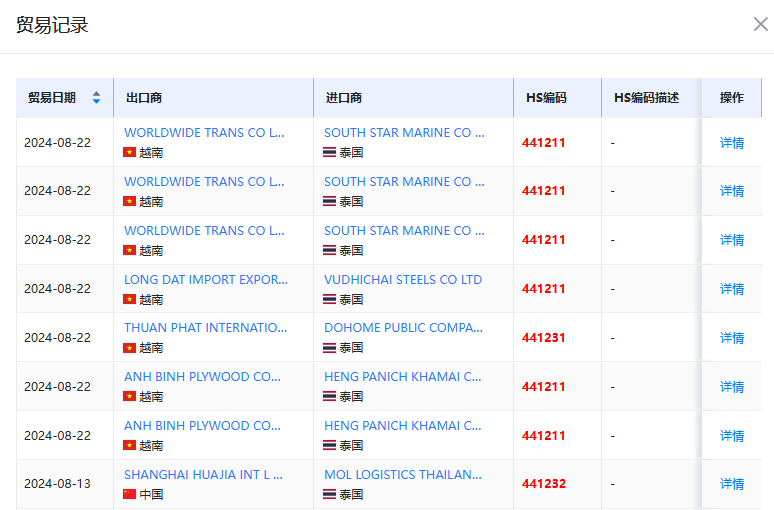The width and height of the screenshot is (774, 510).
Task: Open importer MOL LOGISTICS THAILAN... link
Action: pos(403,475)
